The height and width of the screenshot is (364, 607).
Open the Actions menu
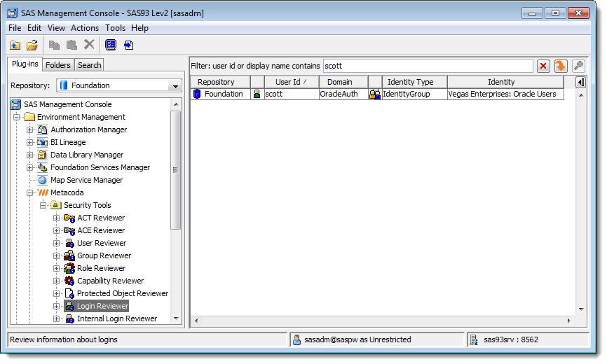(85, 28)
